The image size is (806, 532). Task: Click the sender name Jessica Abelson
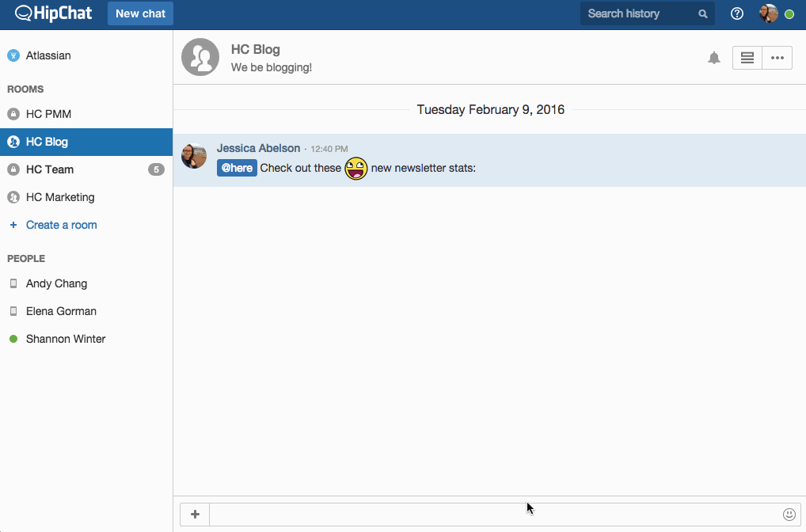click(258, 148)
